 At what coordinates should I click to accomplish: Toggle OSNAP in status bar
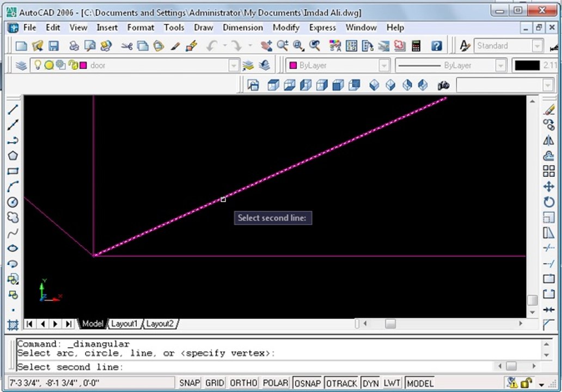coord(308,383)
